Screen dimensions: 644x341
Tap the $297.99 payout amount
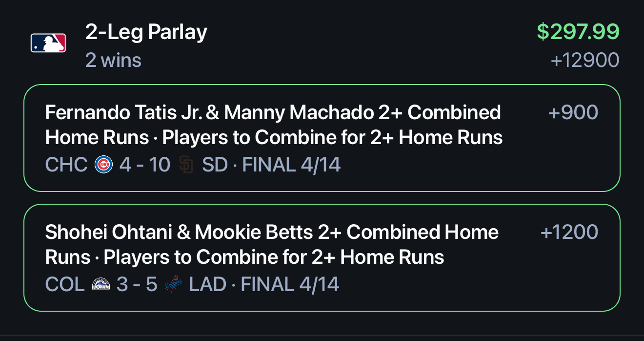click(578, 32)
